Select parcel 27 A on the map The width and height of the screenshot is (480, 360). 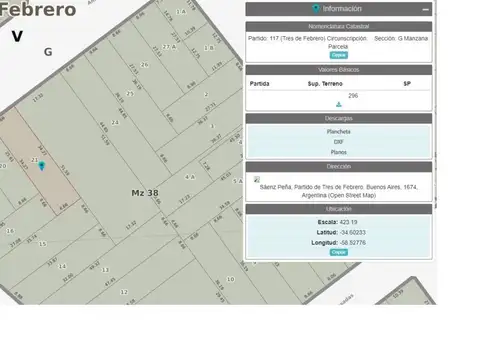[x=169, y=47]
